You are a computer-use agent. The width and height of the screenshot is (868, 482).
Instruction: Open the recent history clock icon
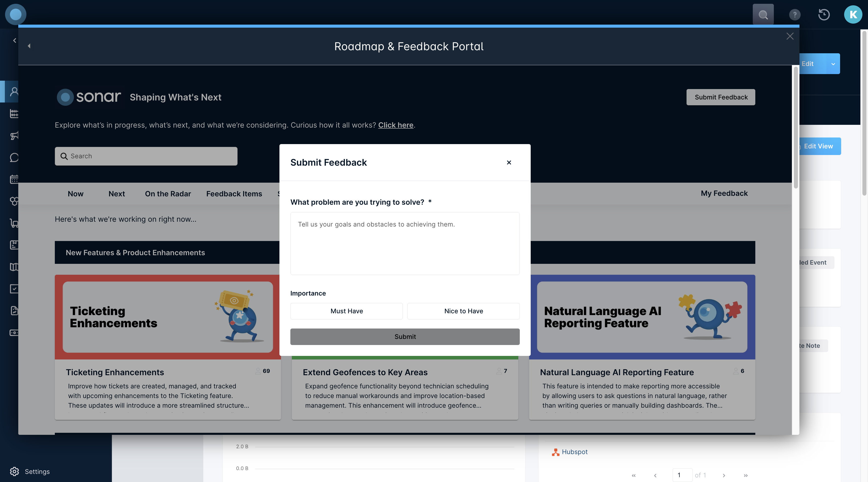tap(824, 14)
